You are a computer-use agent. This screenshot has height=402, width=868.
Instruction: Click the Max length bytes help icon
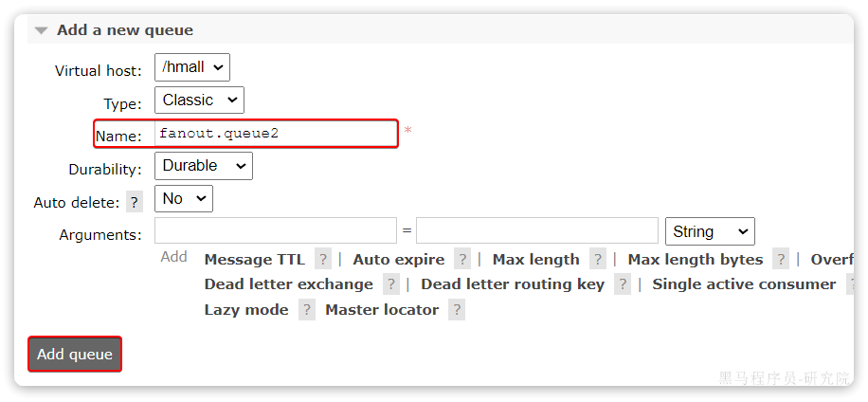(781, 260)
